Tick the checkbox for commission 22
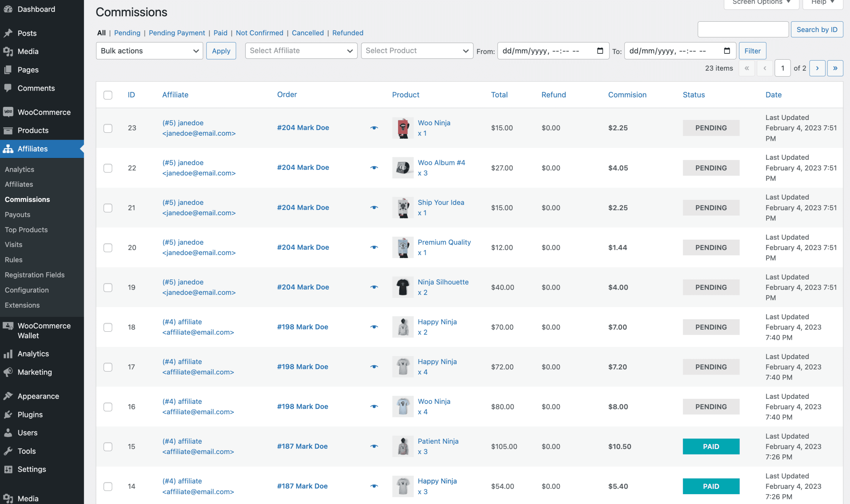 tap(108, 168)
